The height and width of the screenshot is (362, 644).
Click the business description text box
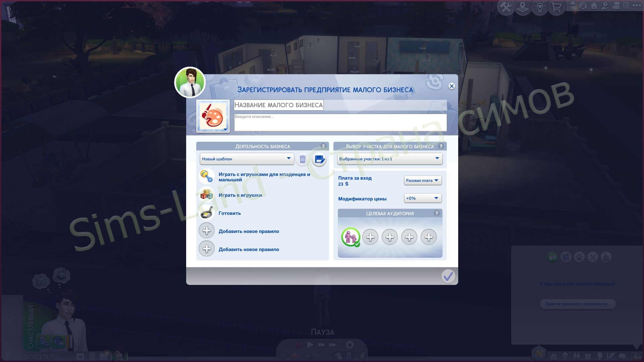coord(340,122)
